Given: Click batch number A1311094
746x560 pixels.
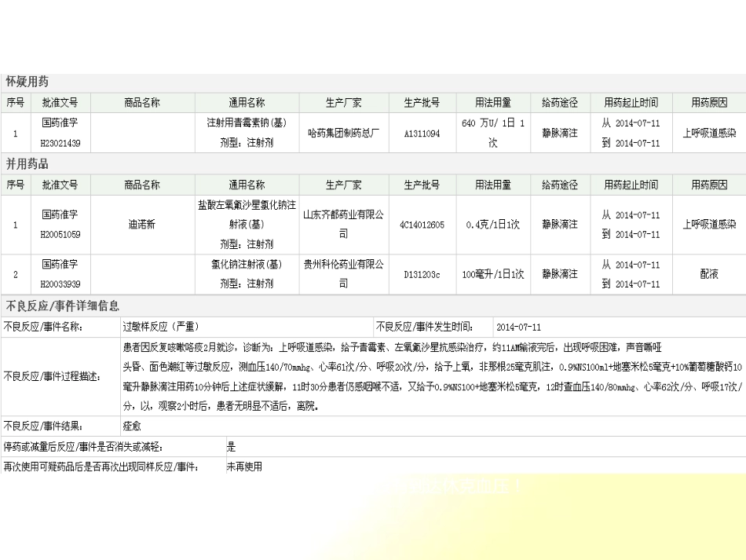Looking at the screenshot, I should click(x=422, y=134).
